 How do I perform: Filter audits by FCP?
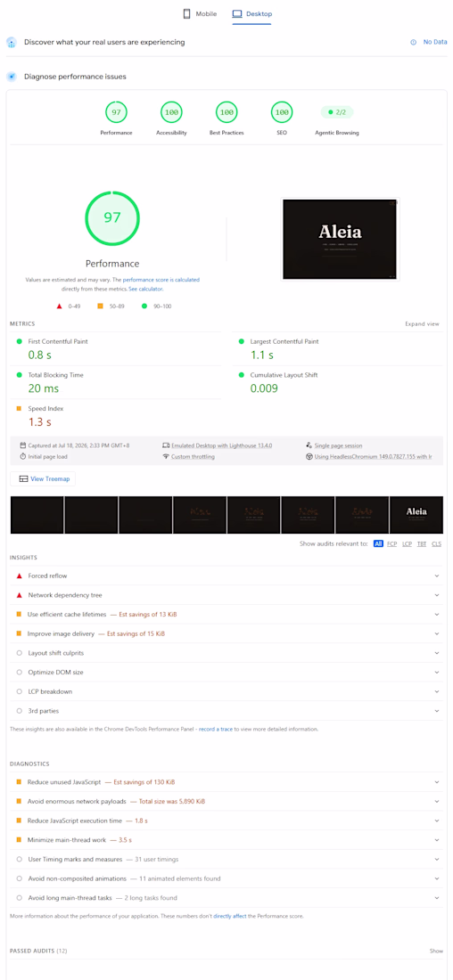point(392,543)
